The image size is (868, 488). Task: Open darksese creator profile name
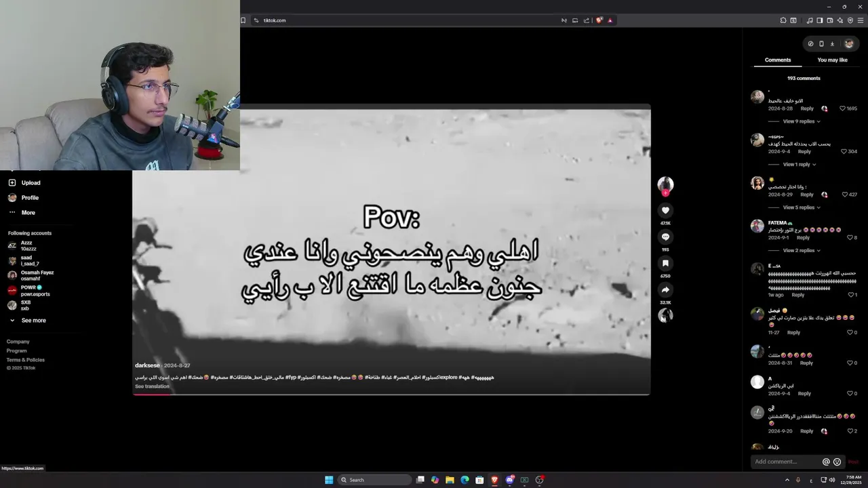pos(147,366)
